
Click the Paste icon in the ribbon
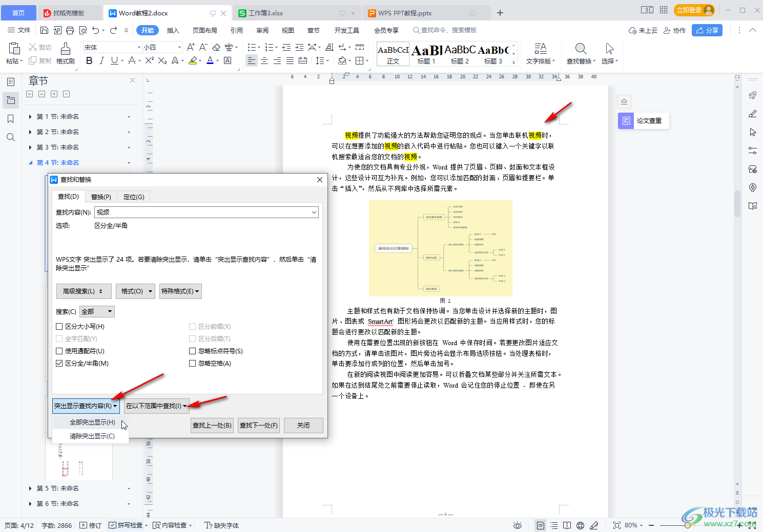click(14, 49)
